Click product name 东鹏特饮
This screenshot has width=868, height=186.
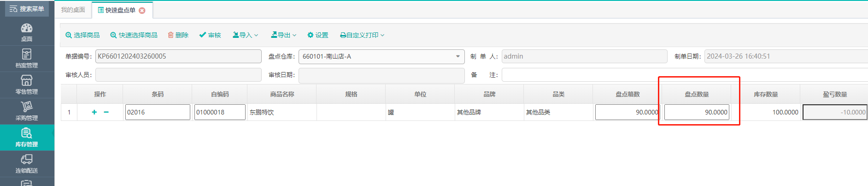coord(262,112)
